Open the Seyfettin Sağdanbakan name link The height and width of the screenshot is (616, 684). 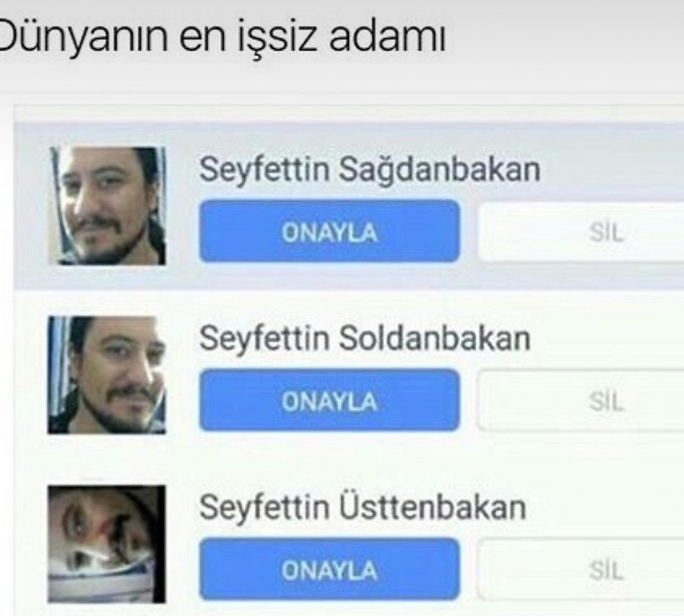pos(370,169)
